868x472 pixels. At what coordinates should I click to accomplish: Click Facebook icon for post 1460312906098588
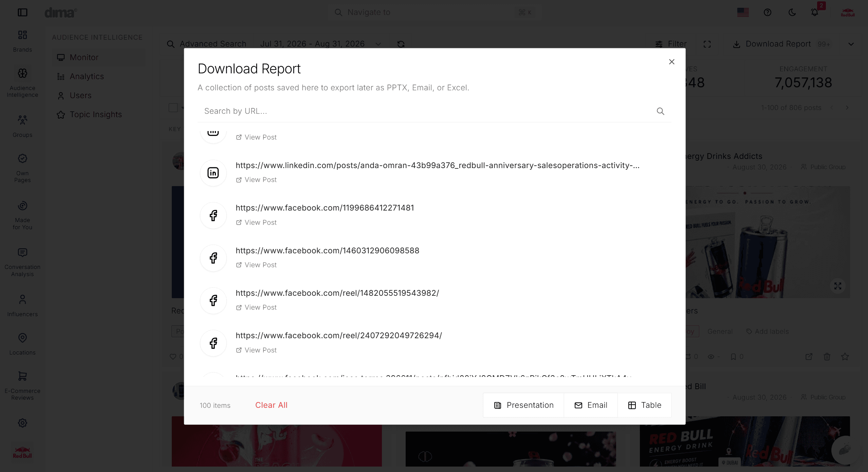point(213,258)
